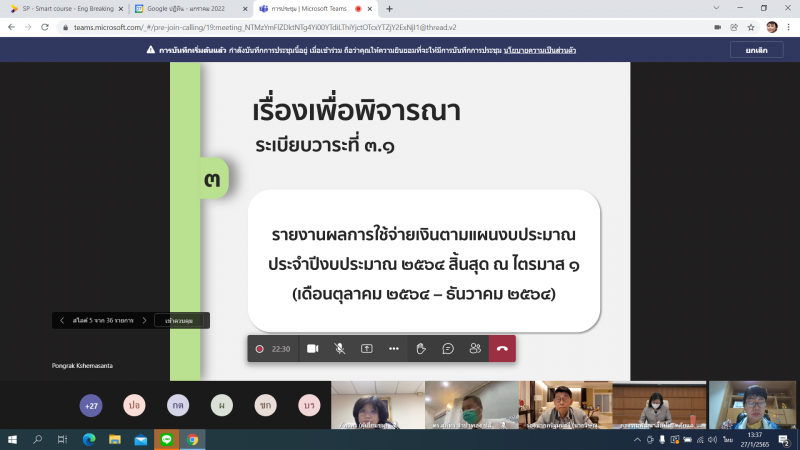Image resolution: width=800 pixels, height=450 pixels.
Task: Open LINE app from taskbar
Action: click(166, 439)
